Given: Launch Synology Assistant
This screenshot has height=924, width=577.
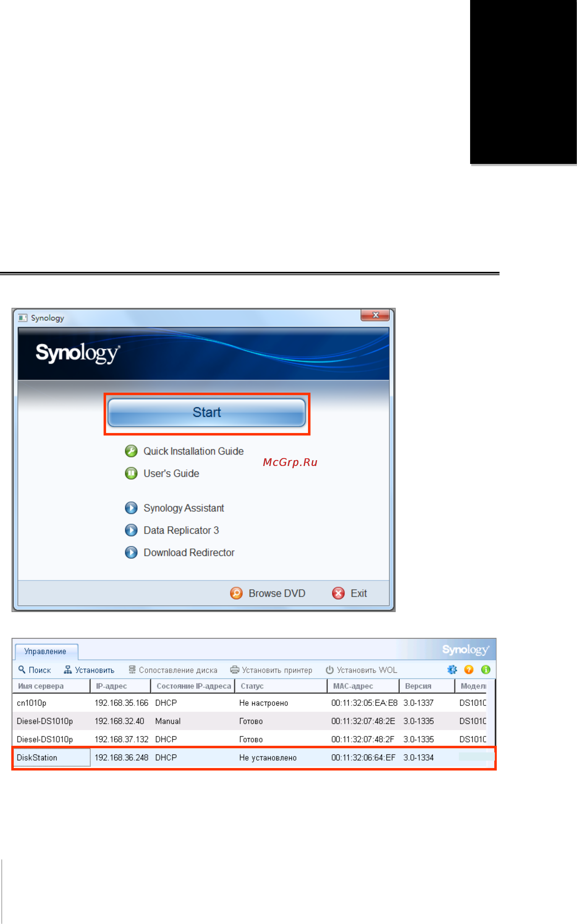Looking at the screenshot, I should click(184, 508).
